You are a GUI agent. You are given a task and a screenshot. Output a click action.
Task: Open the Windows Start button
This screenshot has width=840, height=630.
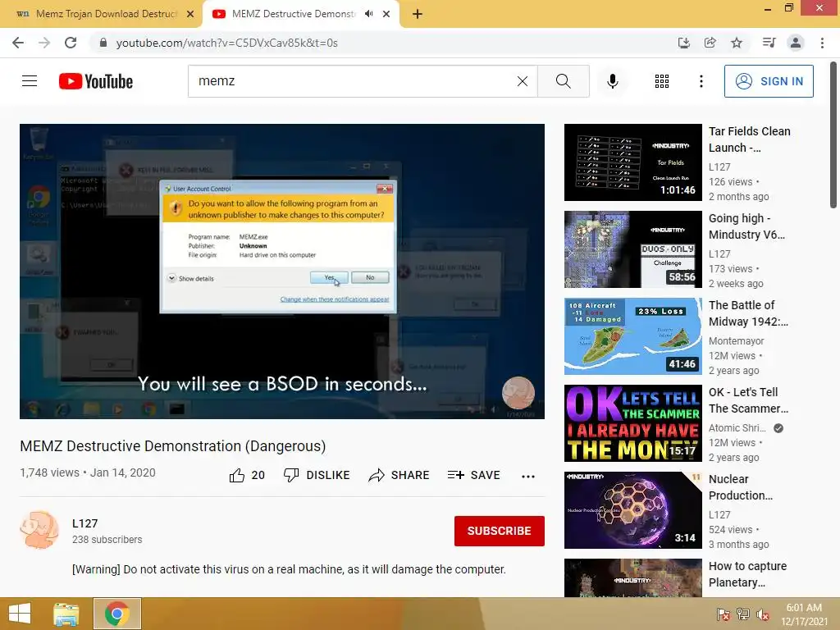20,614
